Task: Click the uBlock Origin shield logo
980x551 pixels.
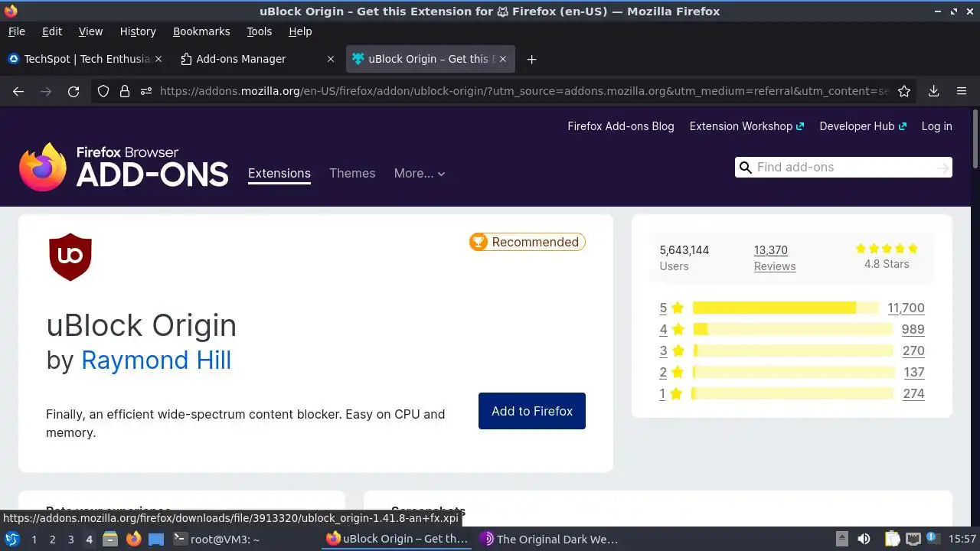Action: [x=70, y=257]
